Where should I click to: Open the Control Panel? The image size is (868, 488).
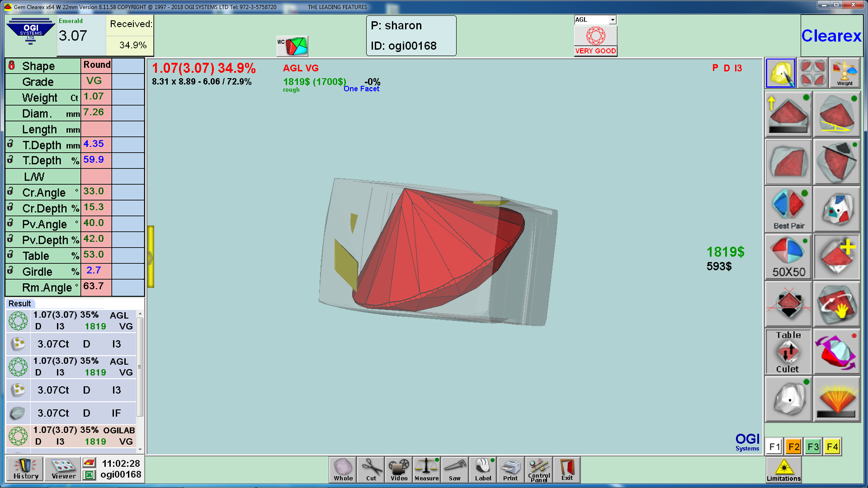[x=538, y=470]
